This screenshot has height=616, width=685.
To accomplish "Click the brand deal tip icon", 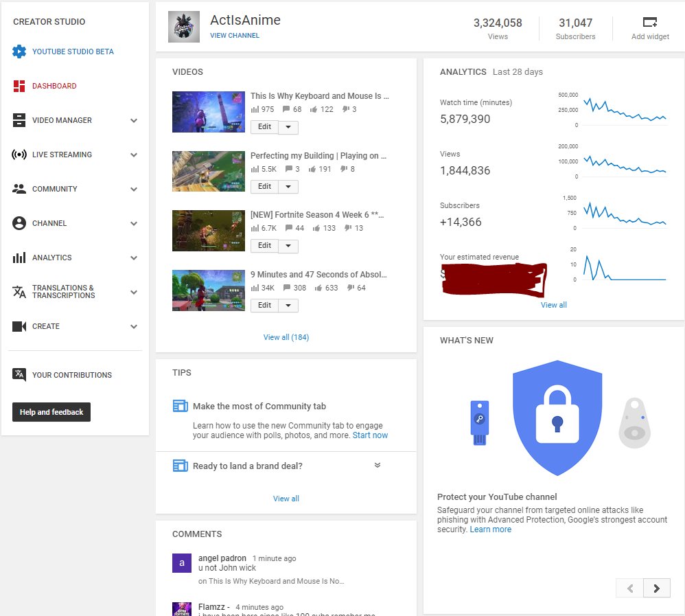I will click(180, 466).
